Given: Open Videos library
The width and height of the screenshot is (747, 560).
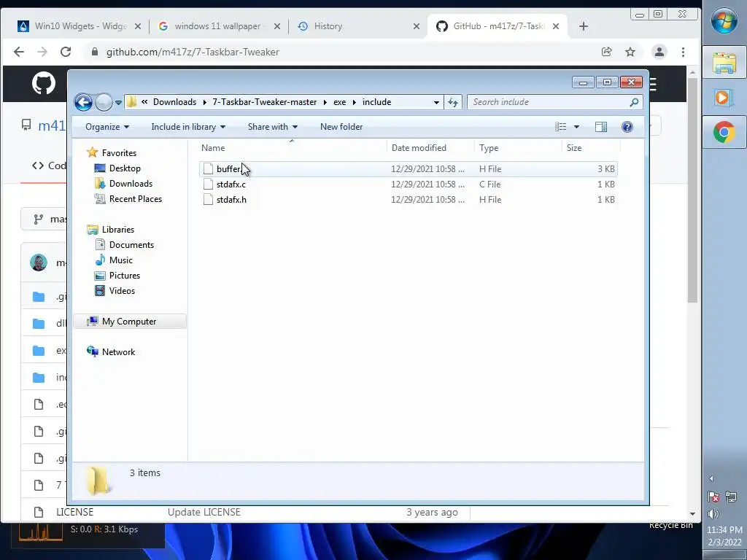Looking at the screenshot, I should [x=122, y=290].
